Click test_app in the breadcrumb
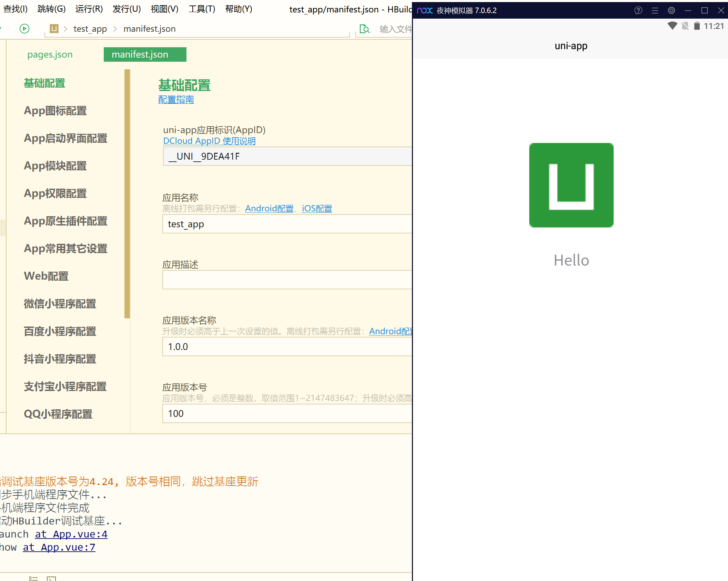Screen dimensions: 728x581 point(90,29)
